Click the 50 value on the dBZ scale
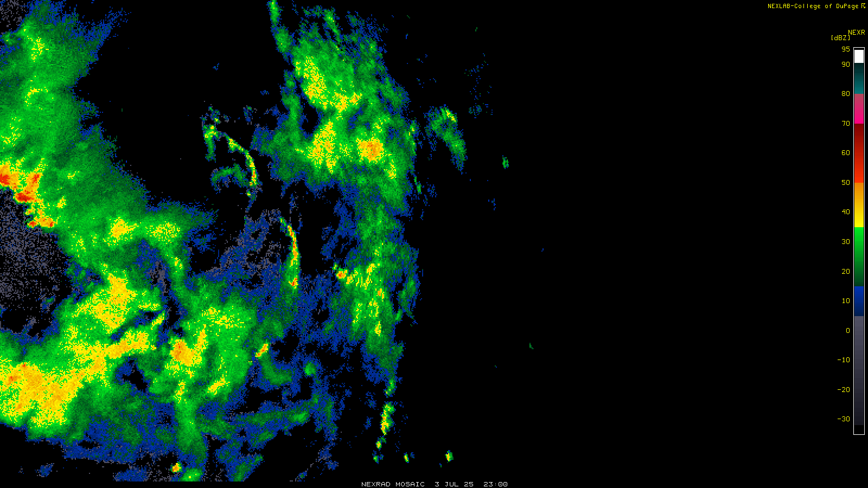 (x=845, y=183)
